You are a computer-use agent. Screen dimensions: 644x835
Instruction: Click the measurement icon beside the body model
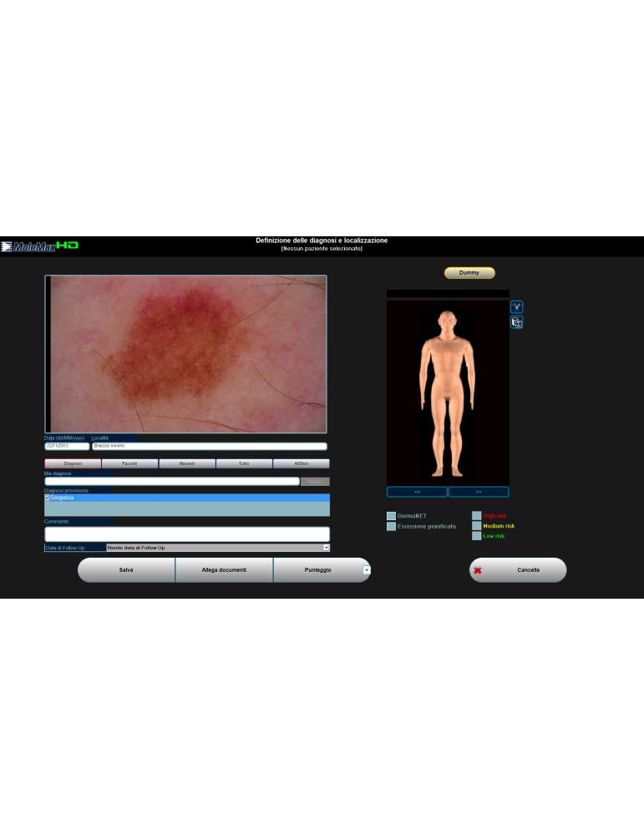point(516,306)
